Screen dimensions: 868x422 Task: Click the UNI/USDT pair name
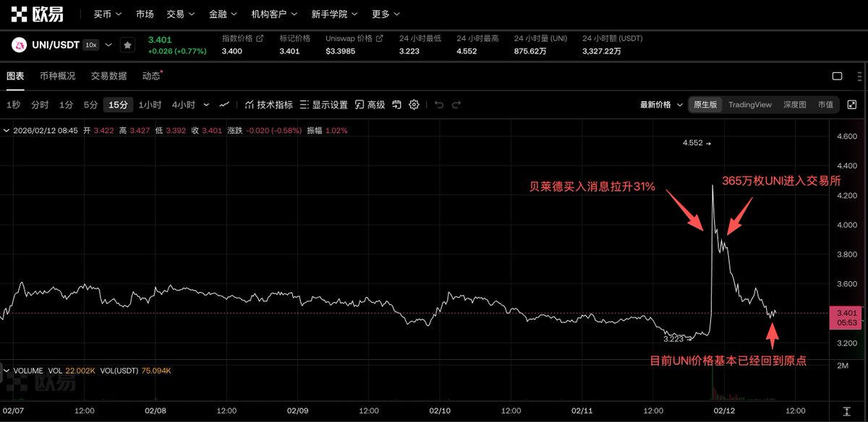point(56,45)
